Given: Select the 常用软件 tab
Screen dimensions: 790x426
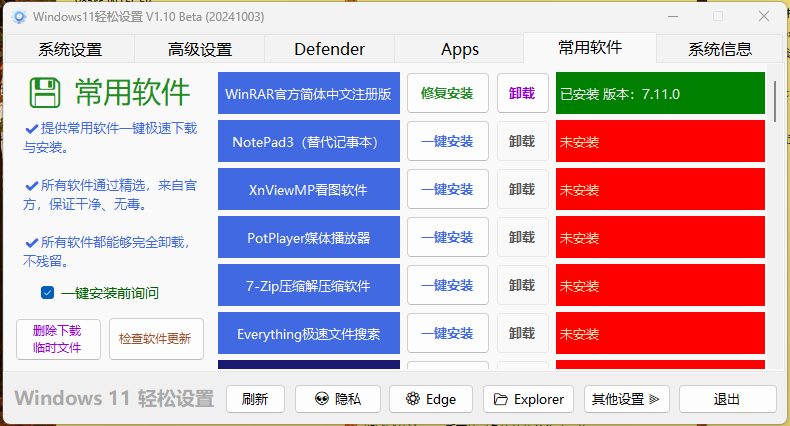Looking at the screenshot, I should 590,48.
